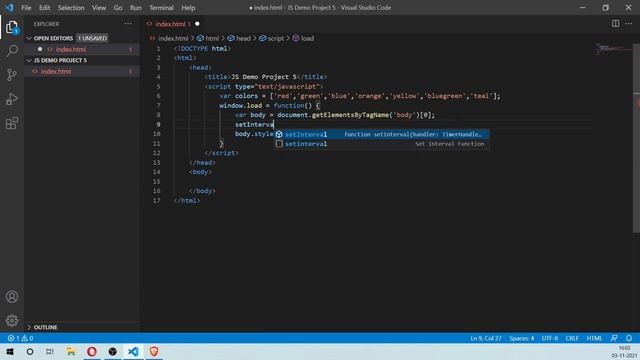Select the index.html editor tab
Image resolution: width=640 pixels, height=360 pixels.
point(174,24)
